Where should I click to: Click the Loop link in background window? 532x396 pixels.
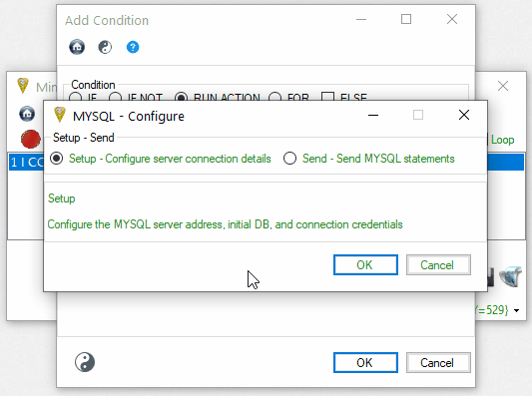click(502, 140)
